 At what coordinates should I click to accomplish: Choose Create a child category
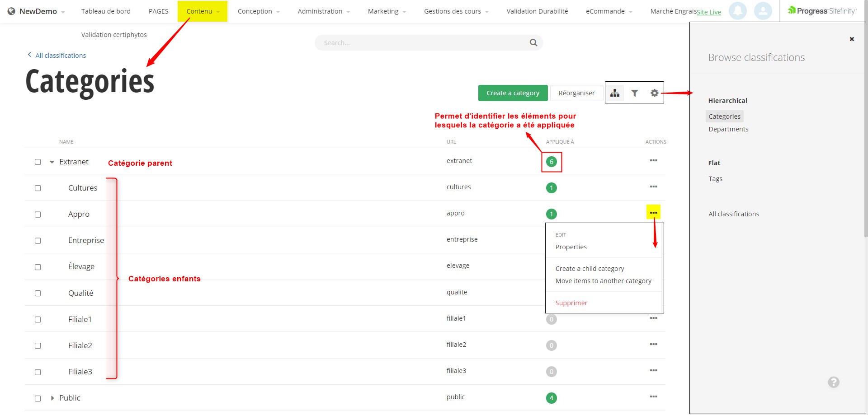(x=590, y=269)
